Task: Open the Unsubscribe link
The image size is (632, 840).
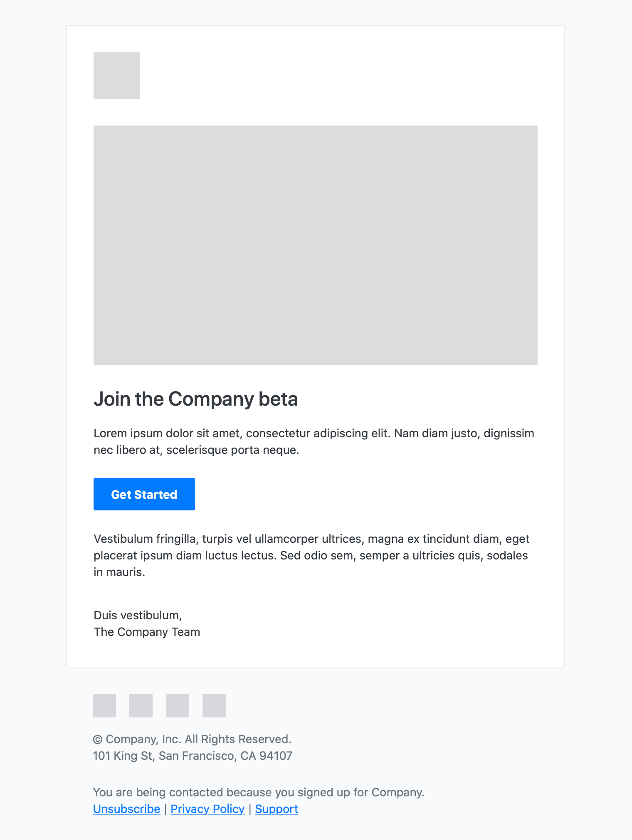Action: pos(126,809)
